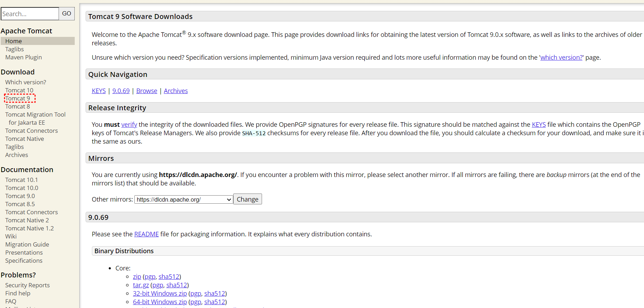644x308 pixels.
Task: Open the Maven Plugin link
Action: tap(24, 57)
